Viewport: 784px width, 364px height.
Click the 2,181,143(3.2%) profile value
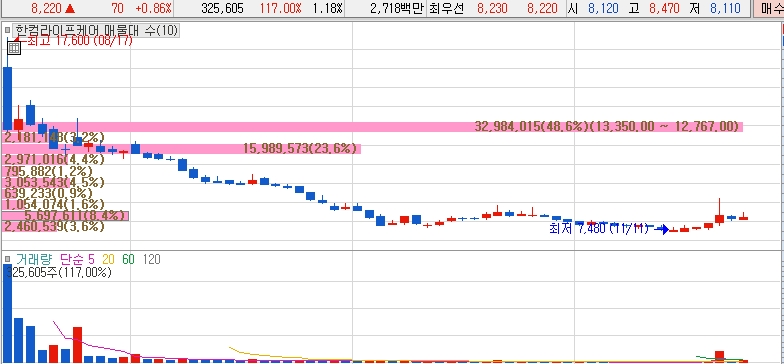tap(54, 137)
